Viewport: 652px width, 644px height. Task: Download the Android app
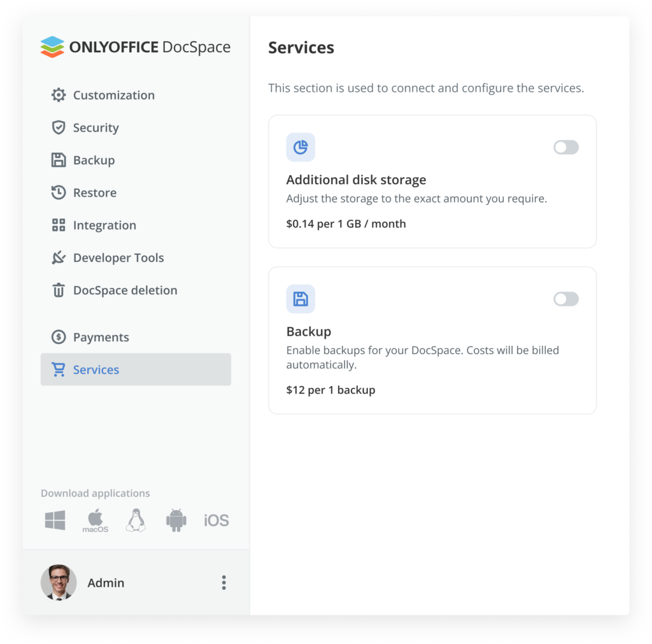click(x=176, y=520)
